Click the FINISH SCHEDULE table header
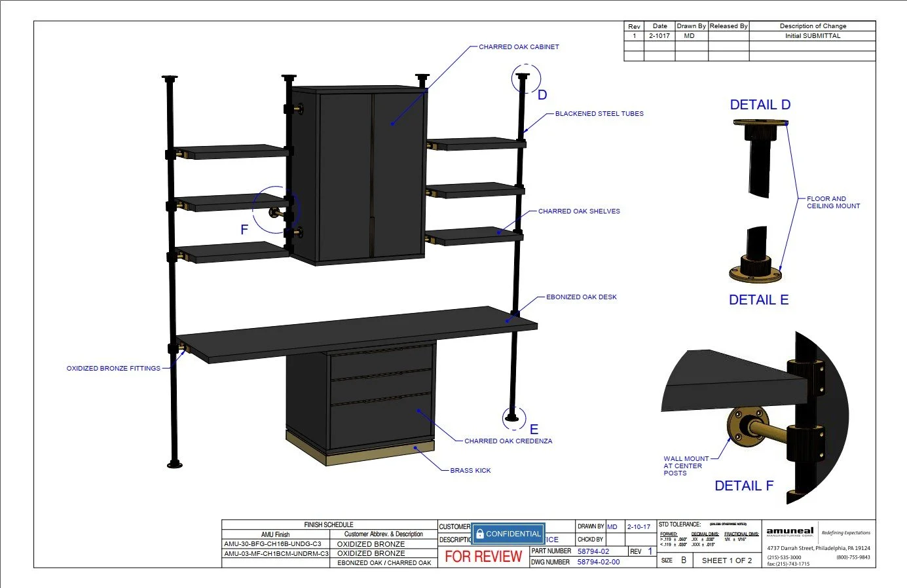Image resolution: width=907 pixels, height=588 pixels. click(329, 524)
